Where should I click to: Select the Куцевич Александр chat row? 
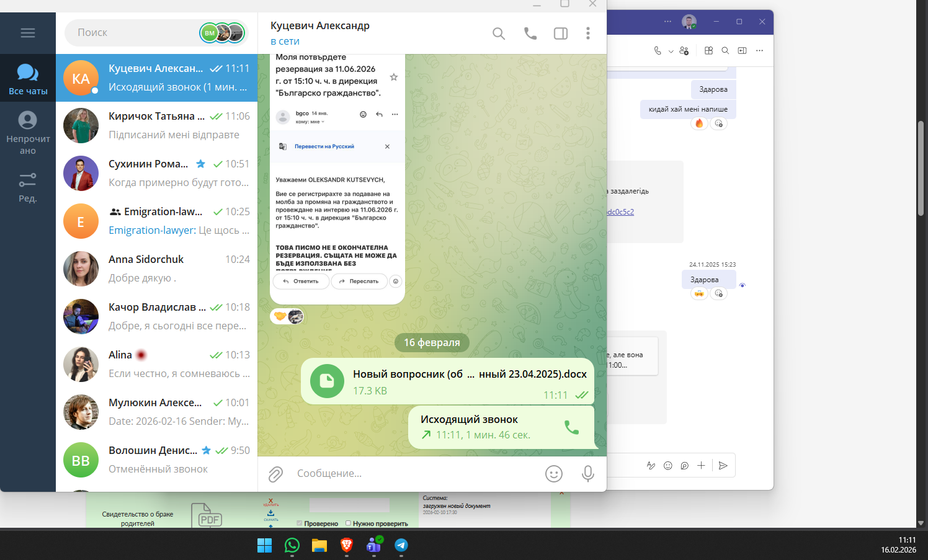[x=156, y=78]
